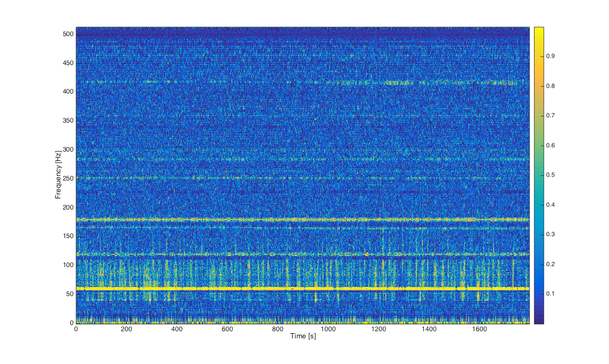Viewport: 609px width, 364px height.
Task: Click colorbar tick label 0.6
Action: click(x=551, y=145)
